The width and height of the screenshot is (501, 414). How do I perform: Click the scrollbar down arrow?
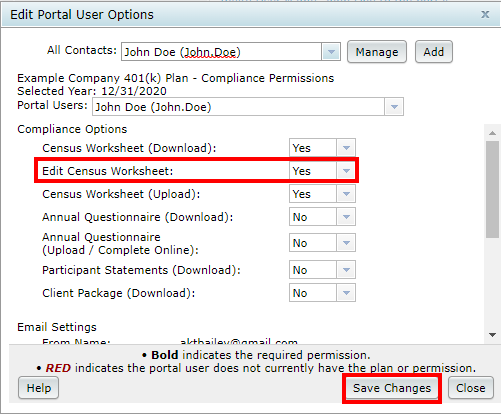coord(492,335)
